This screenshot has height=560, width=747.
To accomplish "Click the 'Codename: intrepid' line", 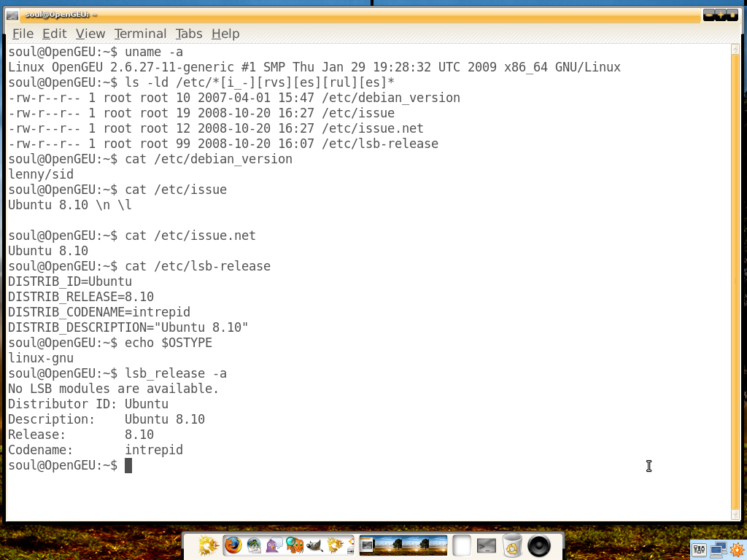I will pos(96,450).
